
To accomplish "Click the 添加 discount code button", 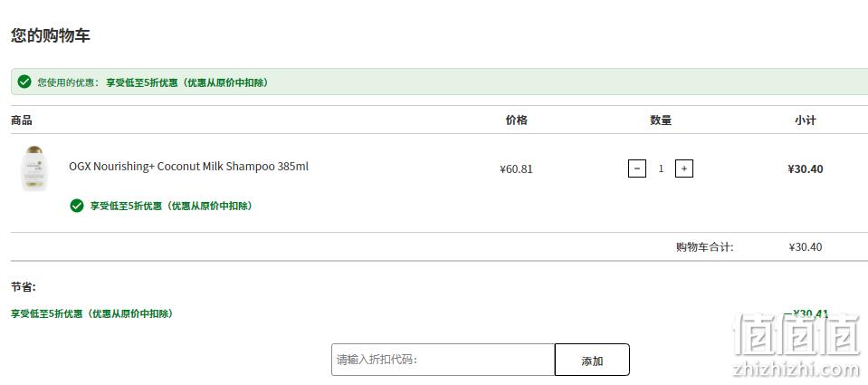I will click(x=592, y=360).
